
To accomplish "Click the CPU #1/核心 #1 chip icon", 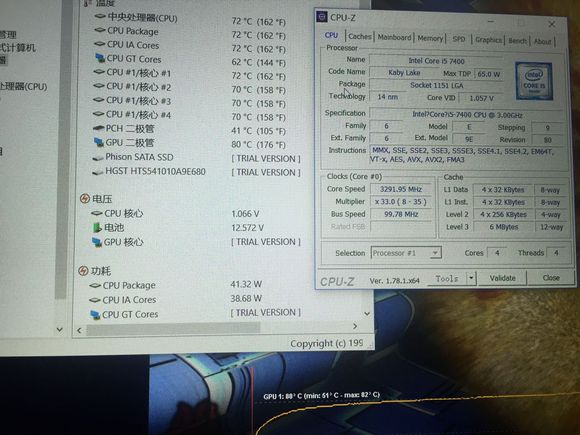I will 99,72.
